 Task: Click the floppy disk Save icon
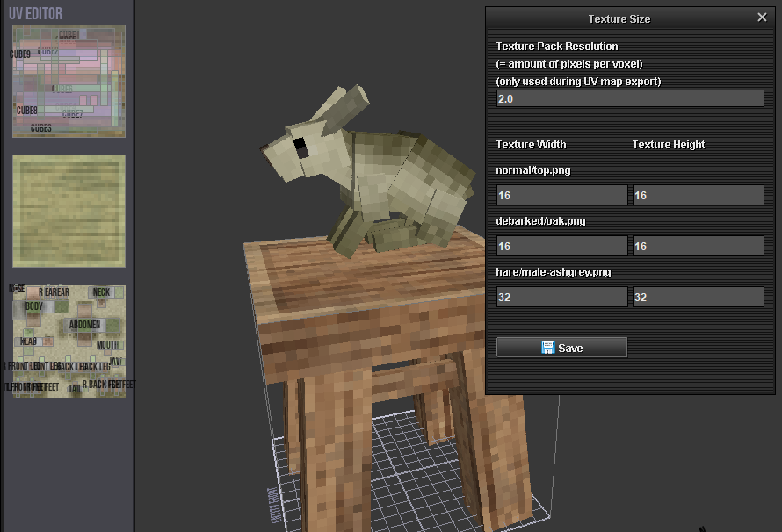click(x=548, y=348)
